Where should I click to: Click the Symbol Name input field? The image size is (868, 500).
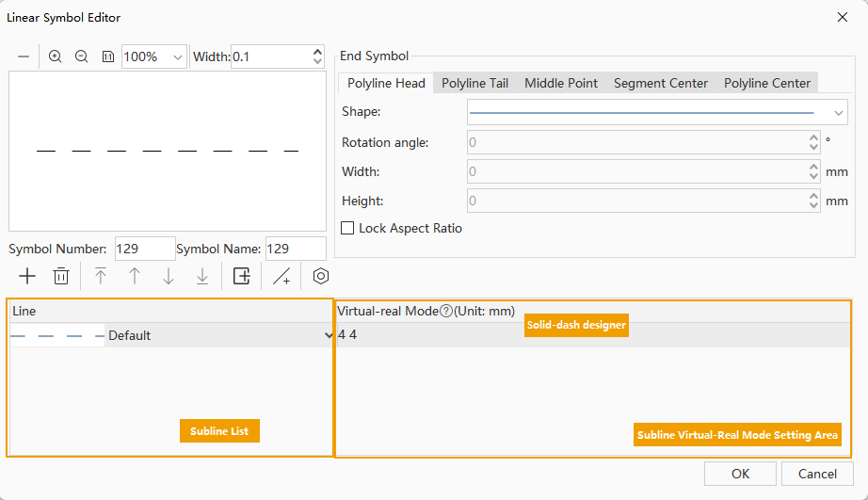point(295,249)
